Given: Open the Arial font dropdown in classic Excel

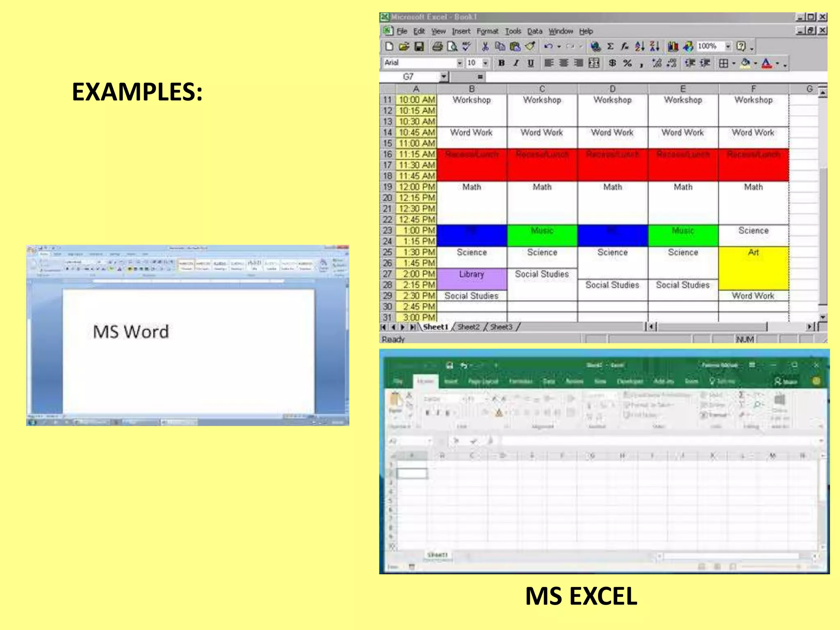Looking at the screenshot, I should click(460, 63).
